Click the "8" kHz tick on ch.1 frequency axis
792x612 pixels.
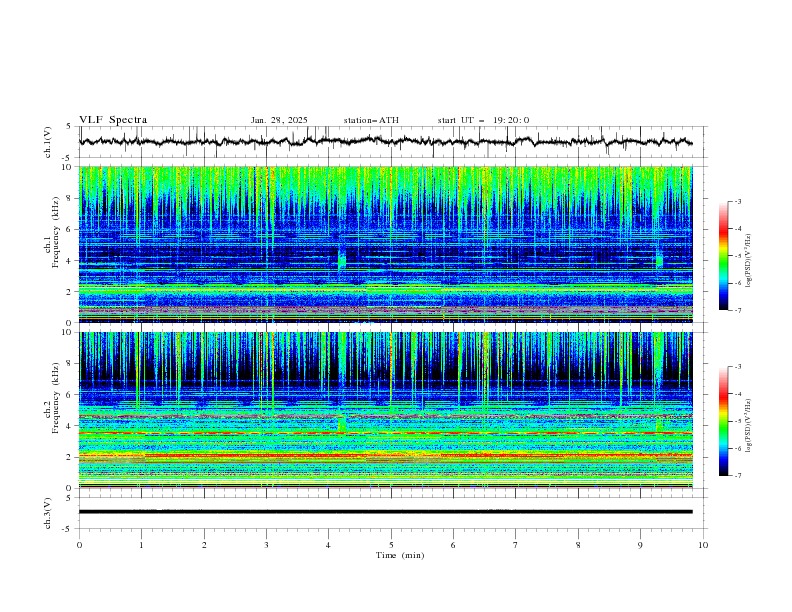[68, 198]
